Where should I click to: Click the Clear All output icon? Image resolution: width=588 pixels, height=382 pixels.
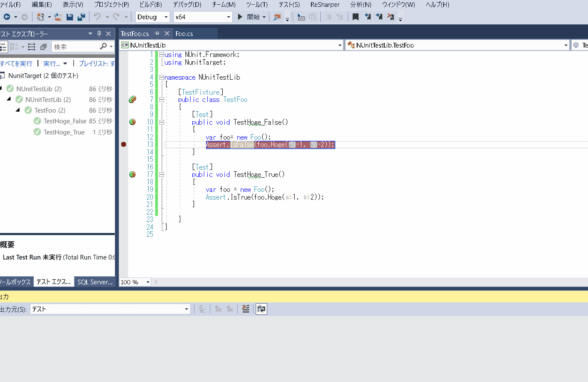(246, 309)
